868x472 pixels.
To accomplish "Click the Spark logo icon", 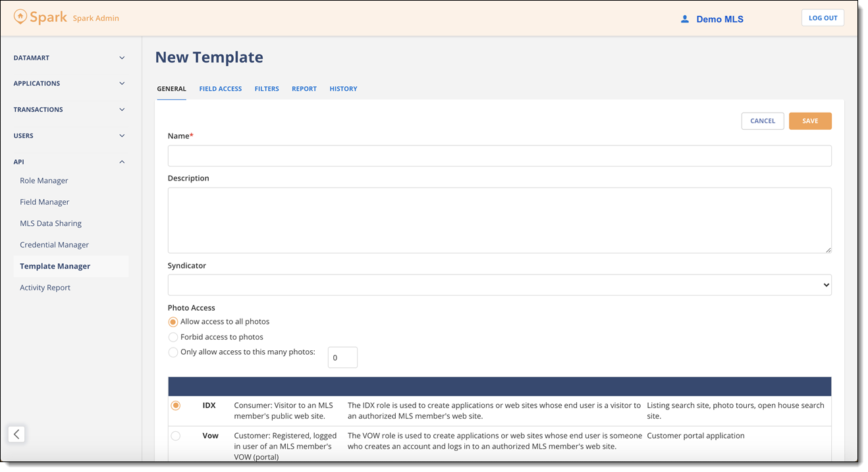I will (20, 17).
